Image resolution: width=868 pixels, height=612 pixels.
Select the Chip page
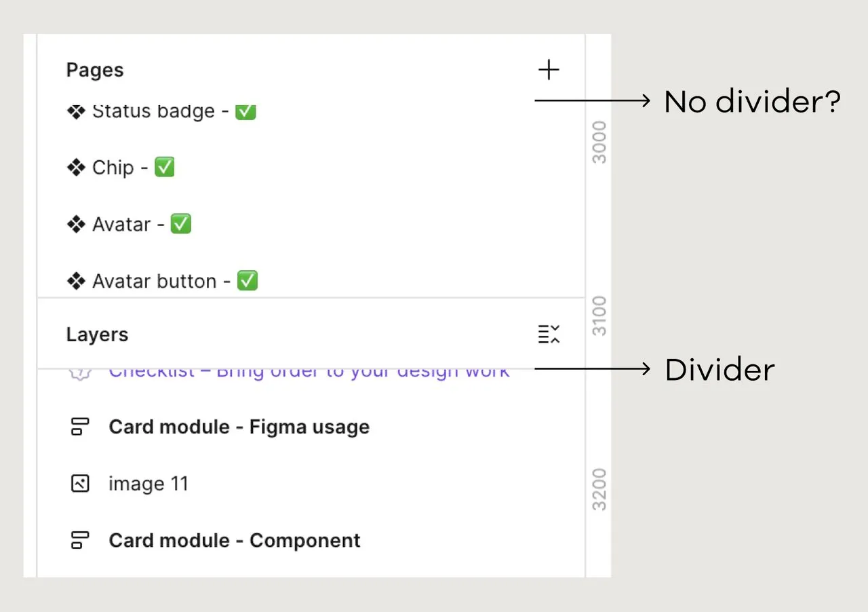coord(121,167)
